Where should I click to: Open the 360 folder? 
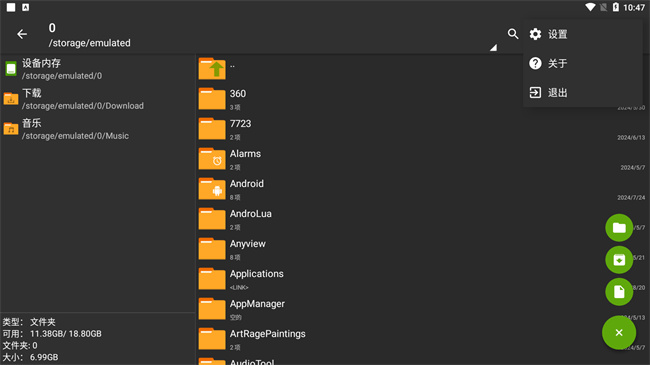[422, 99]
